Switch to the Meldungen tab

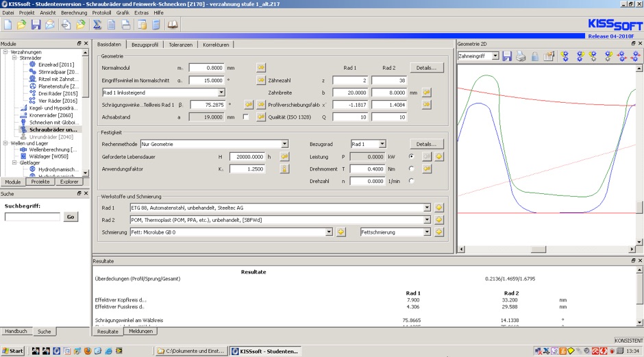tap(140, 331)
